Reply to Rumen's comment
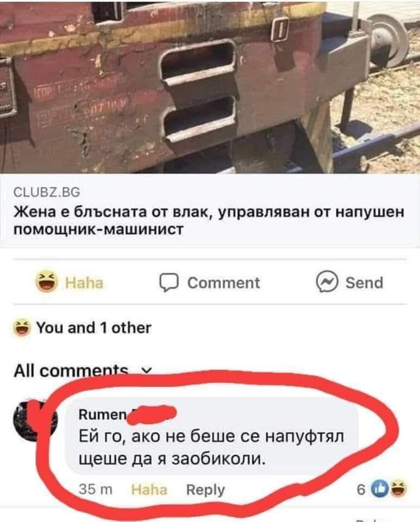420x522 pixels. pos(205,490)
